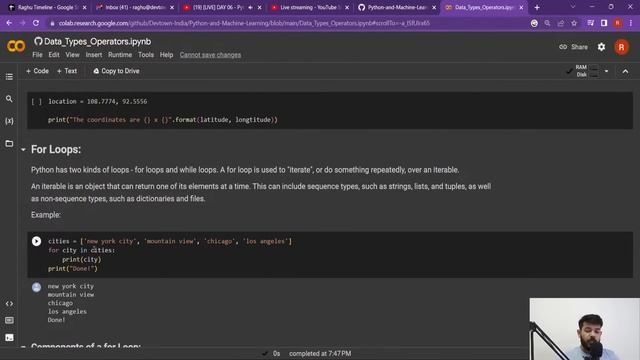Open the Tools menu

146,55
